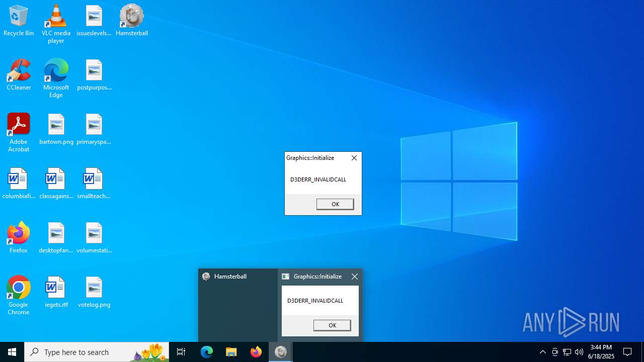Select the columbiafi Word document
The image size is (644, 362).
(19, 184)
